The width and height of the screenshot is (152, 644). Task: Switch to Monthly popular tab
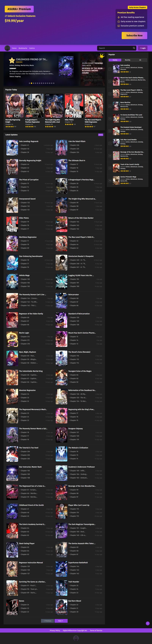click(127, 60)
